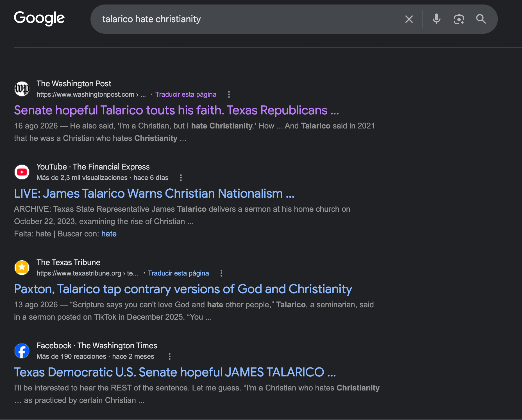
Task: Click the texastribune.org URL text
Action: coord(87,273)
